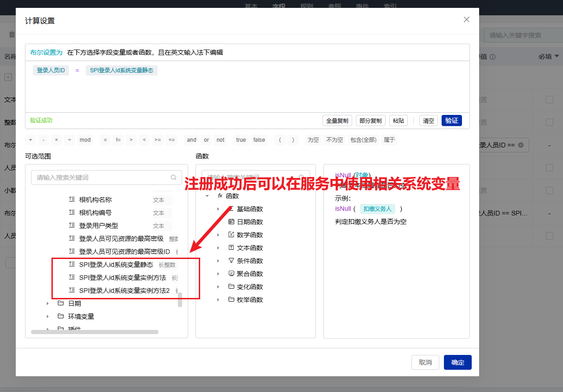This screenshot has width=563, height=392.
Task: Select the 日期 folder icon in tree
Action: pos(61,303)
